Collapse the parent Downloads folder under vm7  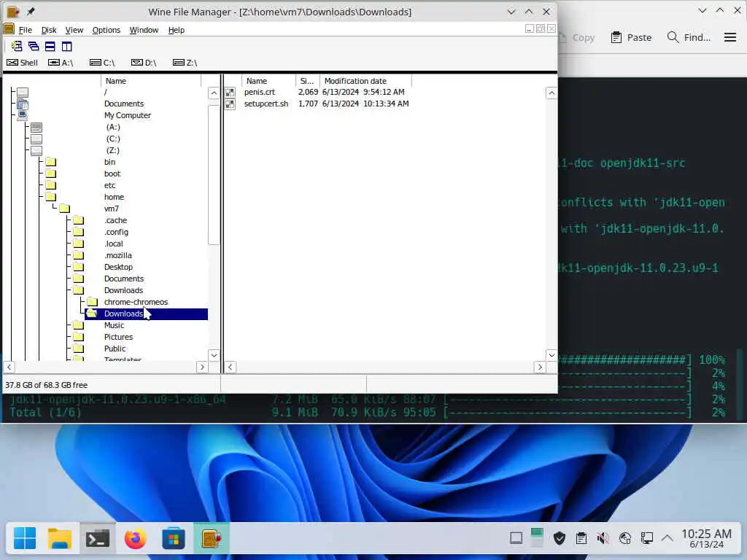pyautogui.click(x=79, y=290)
